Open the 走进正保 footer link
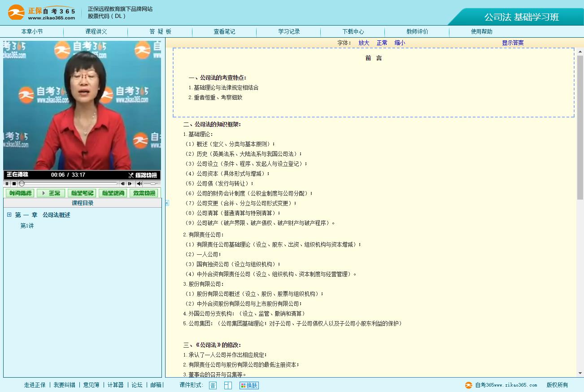The width and height of the screenshot is (584, 392). pos(35,385)
